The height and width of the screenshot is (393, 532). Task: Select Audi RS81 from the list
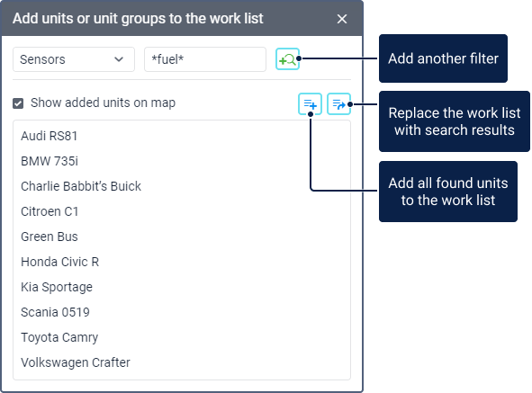tap(50, 136)
